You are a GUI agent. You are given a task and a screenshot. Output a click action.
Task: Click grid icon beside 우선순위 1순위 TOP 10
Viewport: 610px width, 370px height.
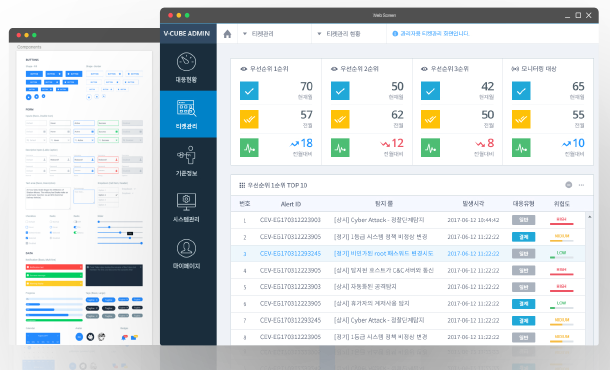click(242, 185)
